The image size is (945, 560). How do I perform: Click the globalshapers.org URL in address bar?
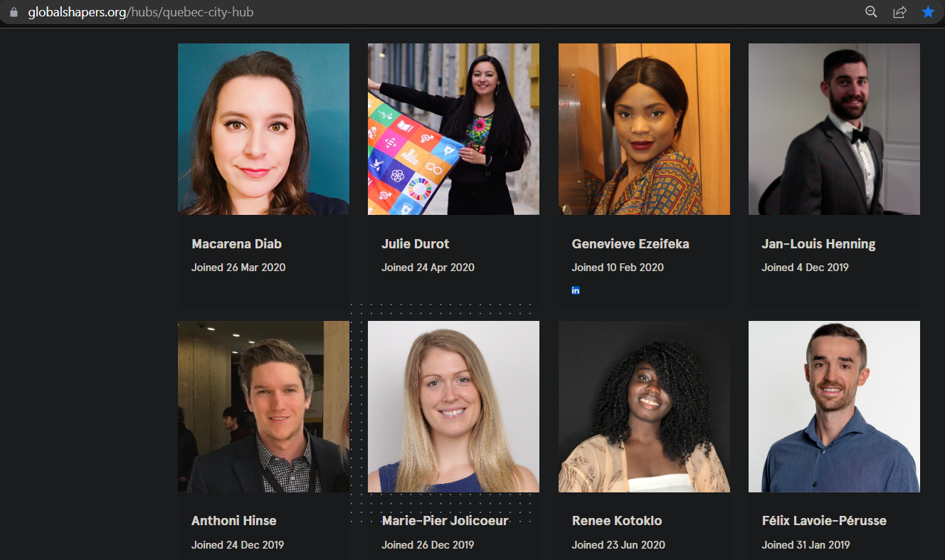140,12
